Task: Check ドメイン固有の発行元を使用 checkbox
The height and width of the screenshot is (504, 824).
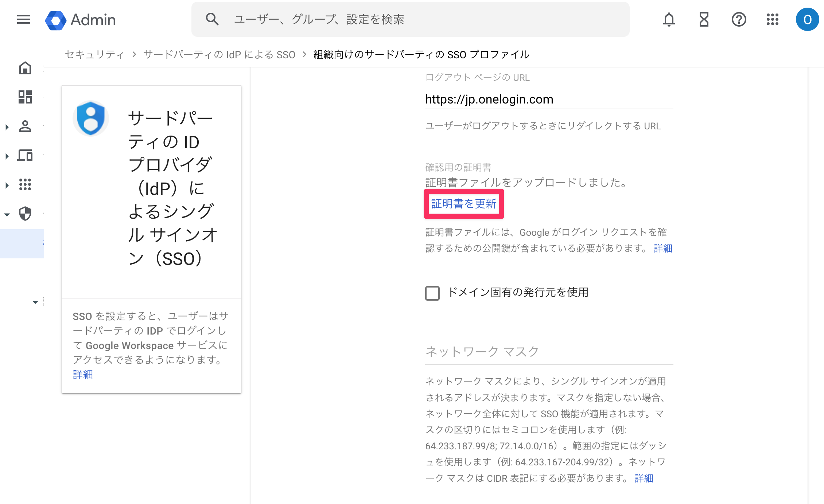Action: (x=432, y=293)
